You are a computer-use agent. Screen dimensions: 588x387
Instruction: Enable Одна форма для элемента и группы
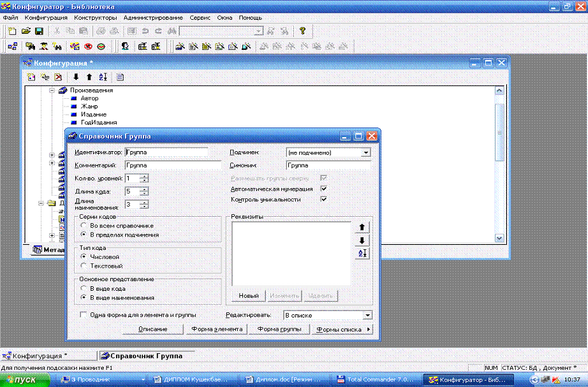(84, 315)
